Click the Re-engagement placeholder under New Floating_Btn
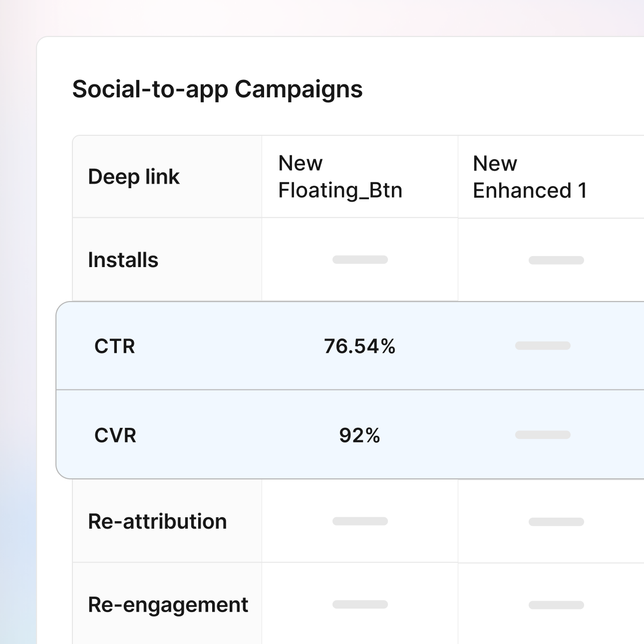The image size is (644, 644). (360, 604)
